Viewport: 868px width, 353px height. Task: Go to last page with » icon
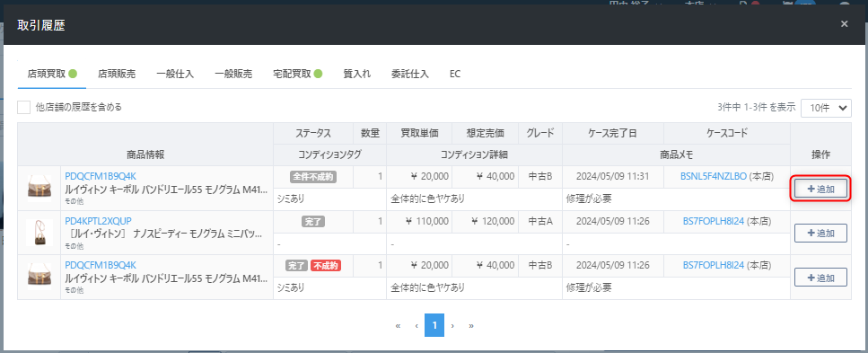point(471,325)
